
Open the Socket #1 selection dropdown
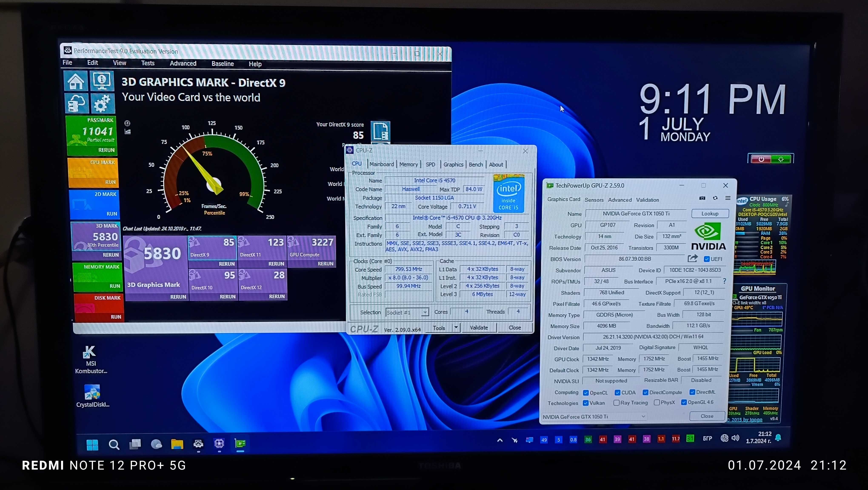point(407,312)
